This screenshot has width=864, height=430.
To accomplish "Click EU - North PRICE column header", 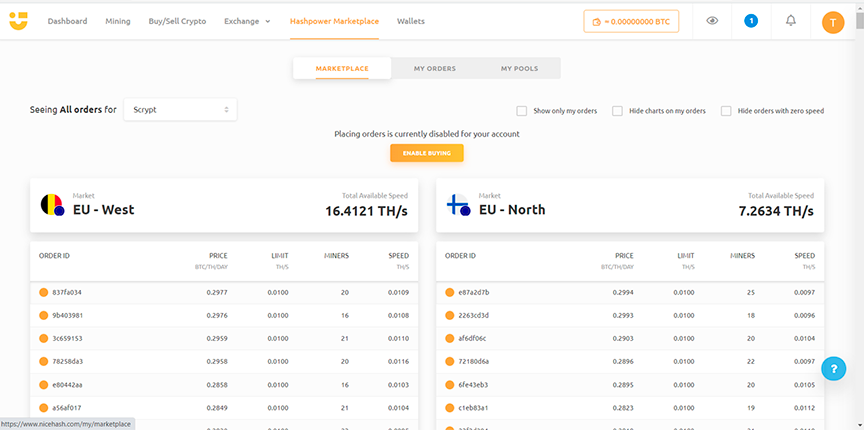I will click(x=624, y=256).
